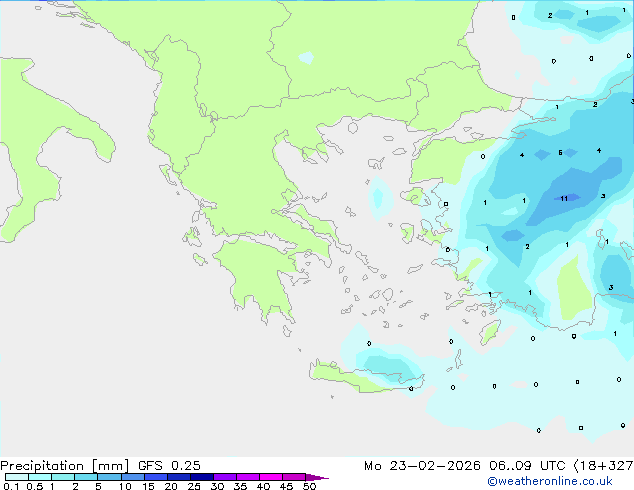The image size is (634, 490).
Task: Click the "50" legend scale label
Action: click(309, 486)
